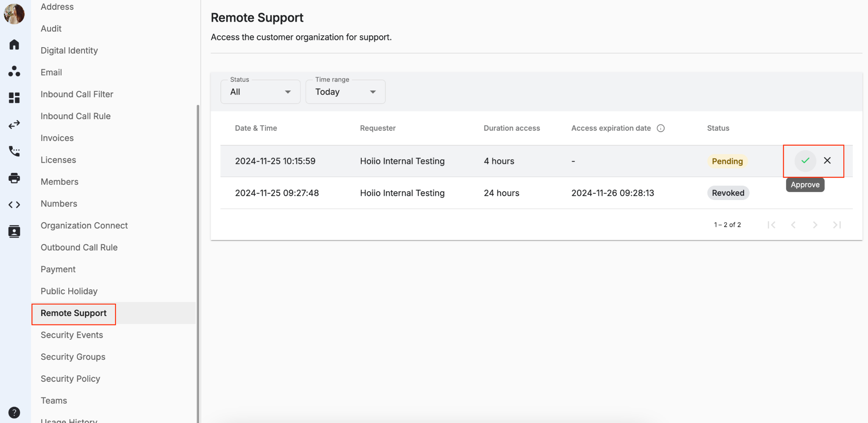Click the 24 hours duration cell
This screenshot has height=423, width=868.
[x=501, y=193]
